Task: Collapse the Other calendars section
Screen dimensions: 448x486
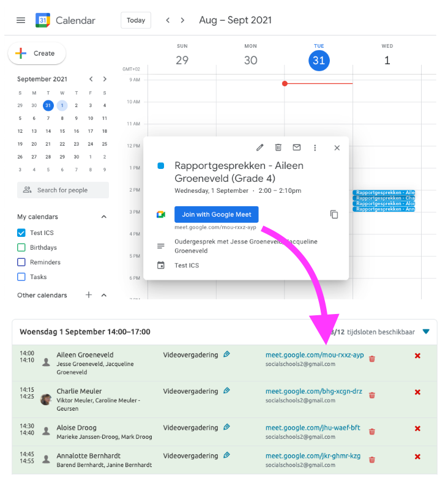Action: point(104,295)
